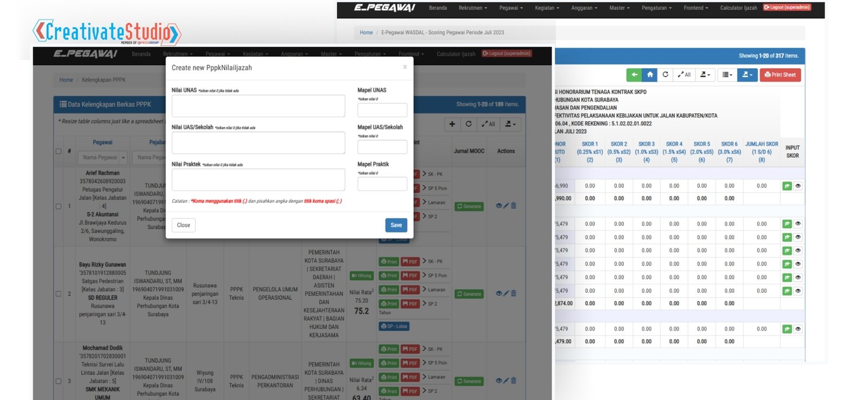Check the checkbox for row 2

click(x=59, y=294)
